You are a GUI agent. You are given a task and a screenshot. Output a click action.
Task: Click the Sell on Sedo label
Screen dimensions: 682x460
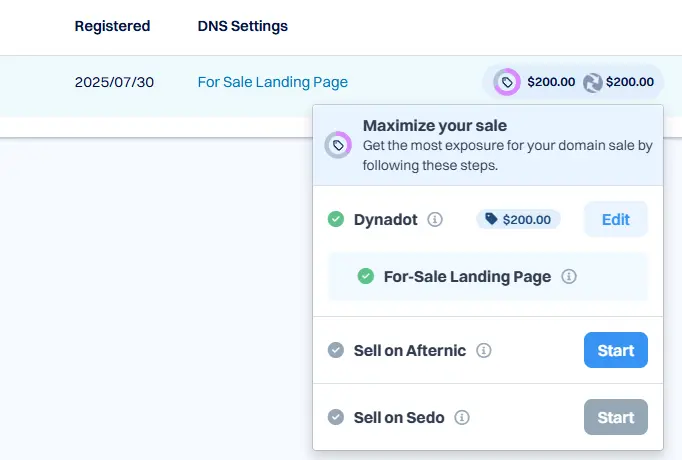tap(399, 417)
